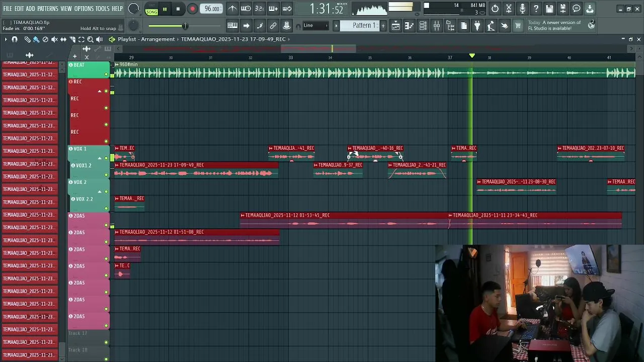Open the playlist options menu arrow

(5, 39)
